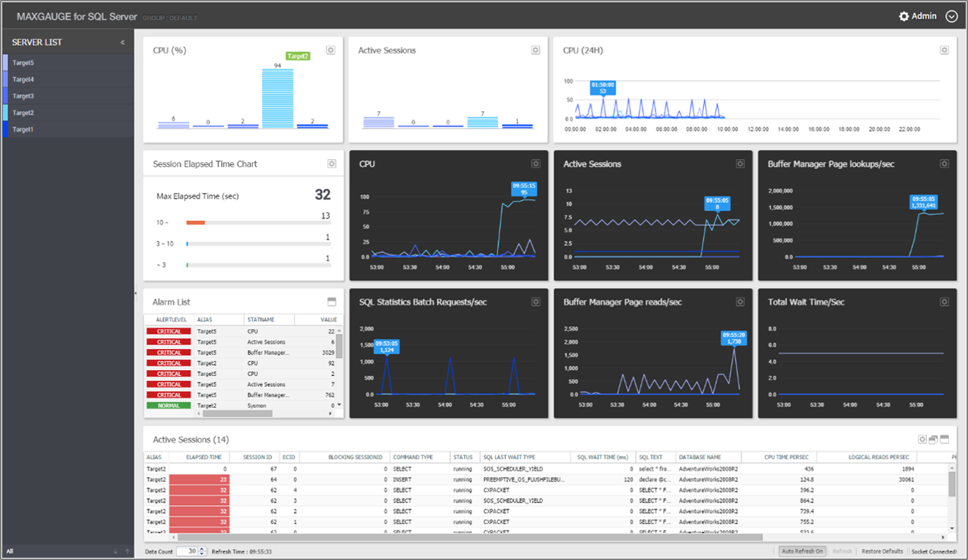Screen dimensions: 968x560
Task: Open SQL Statistics Batch Requests/sec settings
Action: pyautogui.click(x=535, y=302)
